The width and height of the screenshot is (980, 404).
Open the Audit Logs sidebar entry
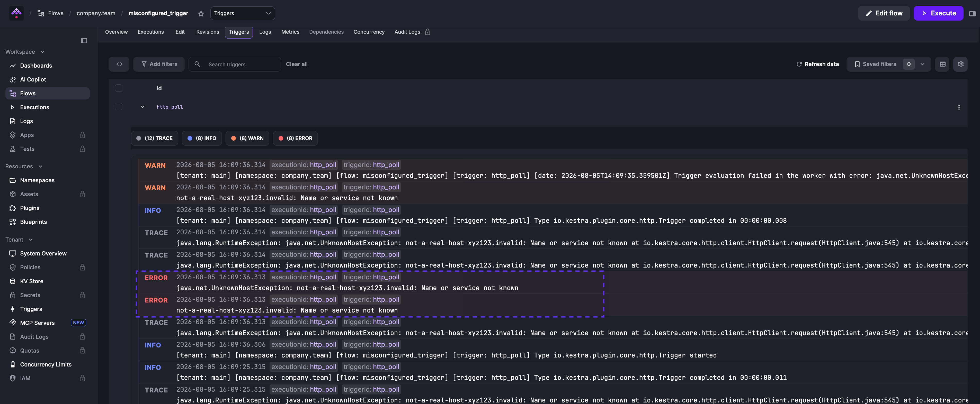(x=48, y=337)
